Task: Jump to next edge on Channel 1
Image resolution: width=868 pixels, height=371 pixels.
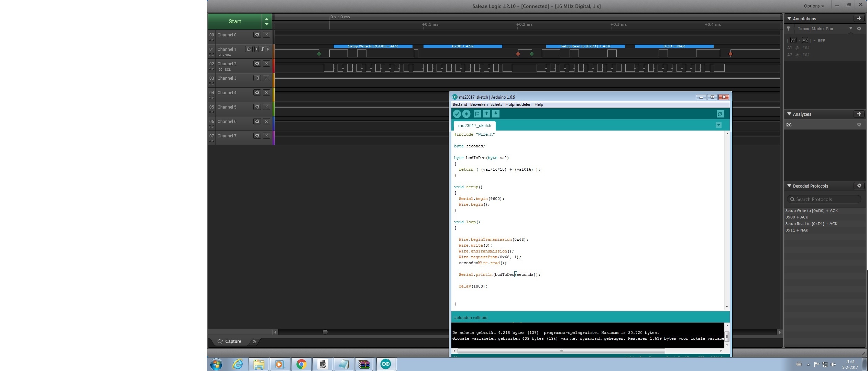Action: (x=268, y=49)
